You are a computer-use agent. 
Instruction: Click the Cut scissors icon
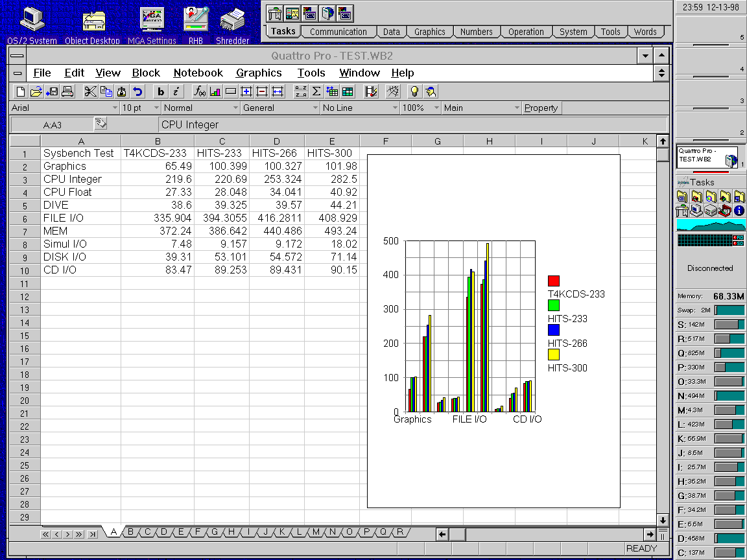coord(90,91)
